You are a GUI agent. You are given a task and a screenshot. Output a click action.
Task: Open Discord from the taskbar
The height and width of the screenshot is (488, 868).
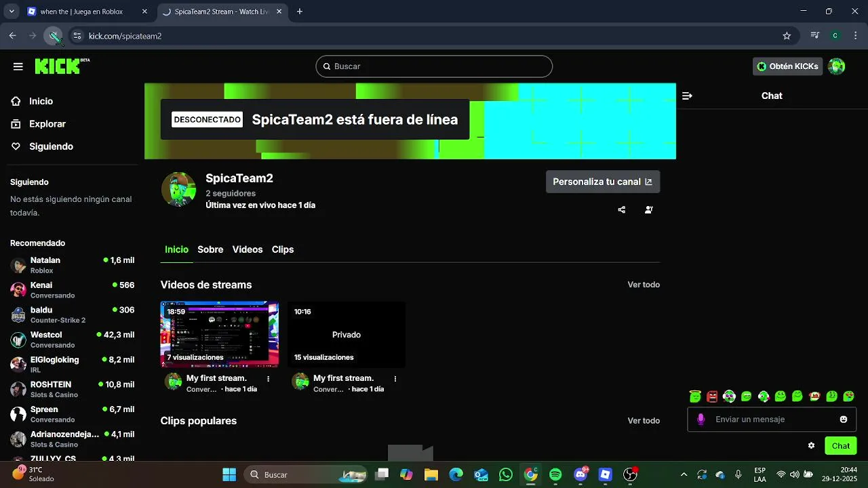pyautogui.click(x=580, y=474)
